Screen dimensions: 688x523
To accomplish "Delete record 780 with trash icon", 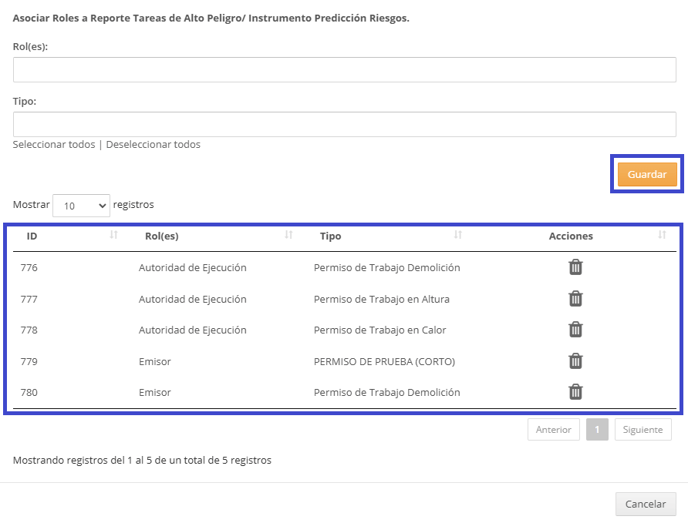I will 575,391.
